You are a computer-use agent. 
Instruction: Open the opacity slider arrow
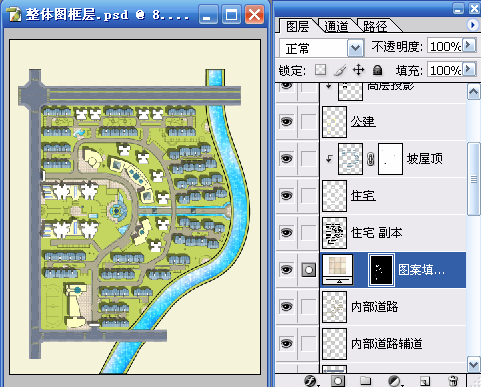(469, 45)
